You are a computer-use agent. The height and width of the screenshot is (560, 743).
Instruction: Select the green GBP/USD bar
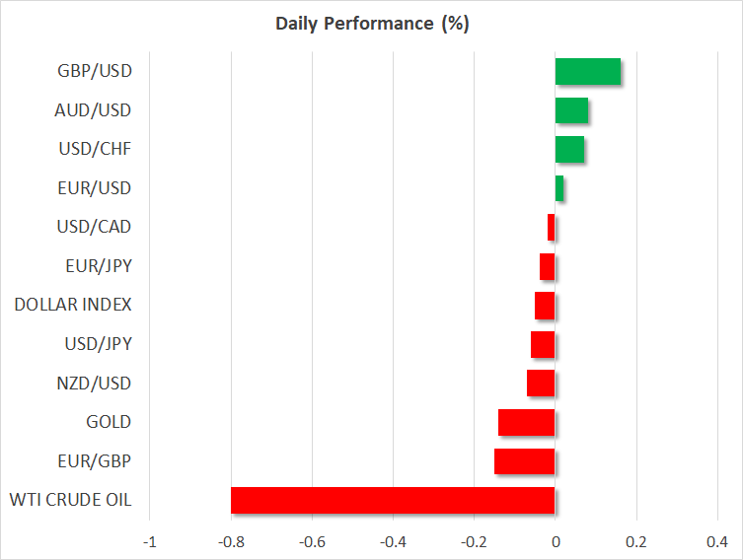point(588,72)
